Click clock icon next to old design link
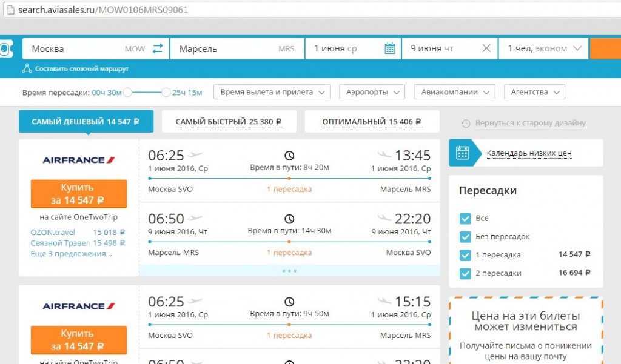The width and height of the screenshot is (621, 364). pos(466,124)
